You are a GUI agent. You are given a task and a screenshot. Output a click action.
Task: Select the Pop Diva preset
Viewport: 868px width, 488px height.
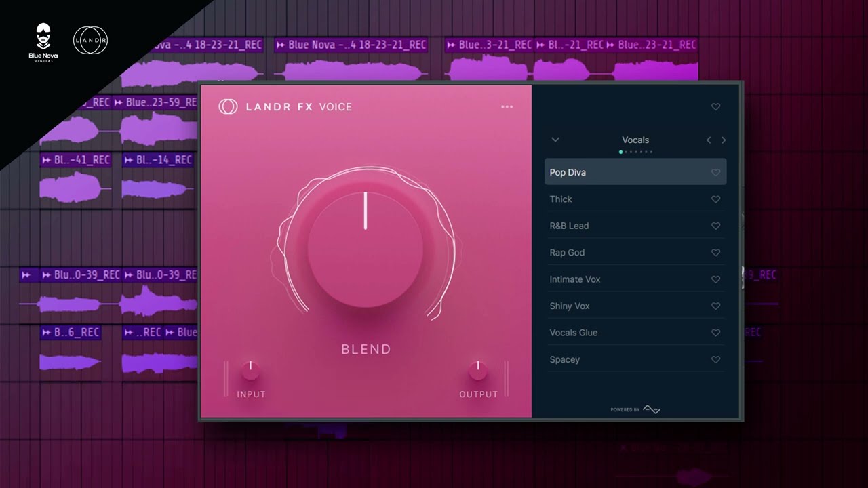pos(635,172)
